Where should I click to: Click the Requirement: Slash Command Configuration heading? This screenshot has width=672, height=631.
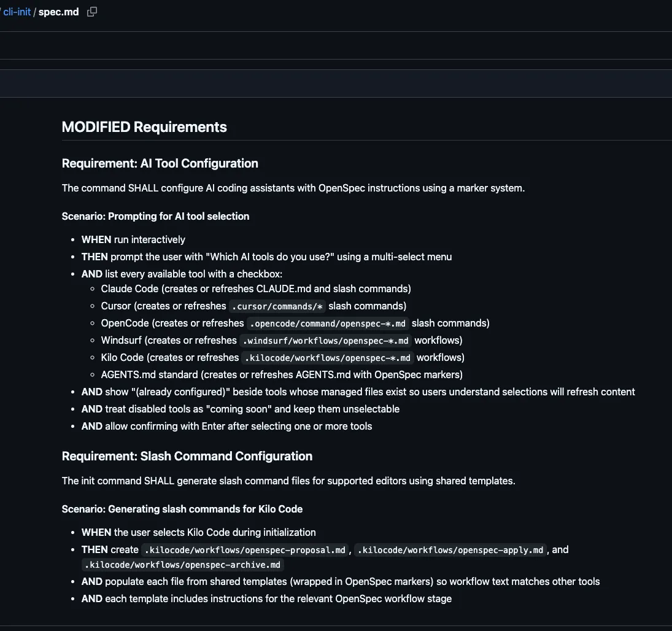click(x=187, y=456)
